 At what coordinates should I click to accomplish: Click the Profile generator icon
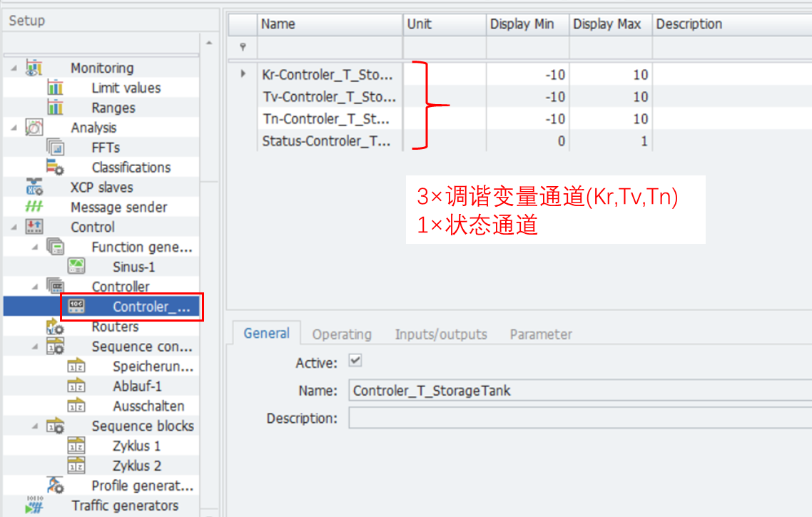55,486
